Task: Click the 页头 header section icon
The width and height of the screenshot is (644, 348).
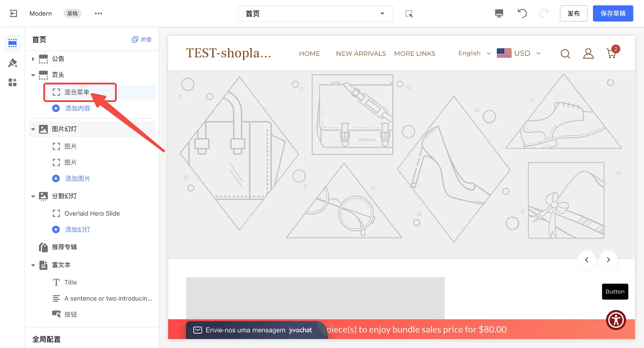Action: tap(43, 75)
